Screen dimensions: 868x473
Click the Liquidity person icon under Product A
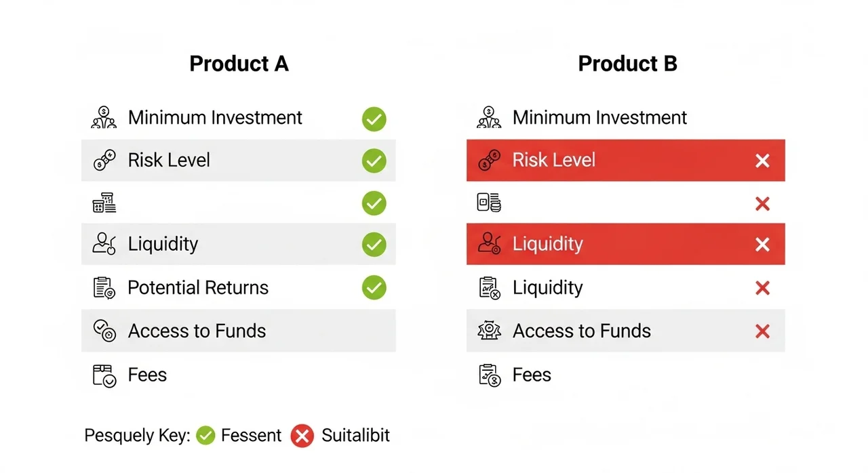pos(104,244)
